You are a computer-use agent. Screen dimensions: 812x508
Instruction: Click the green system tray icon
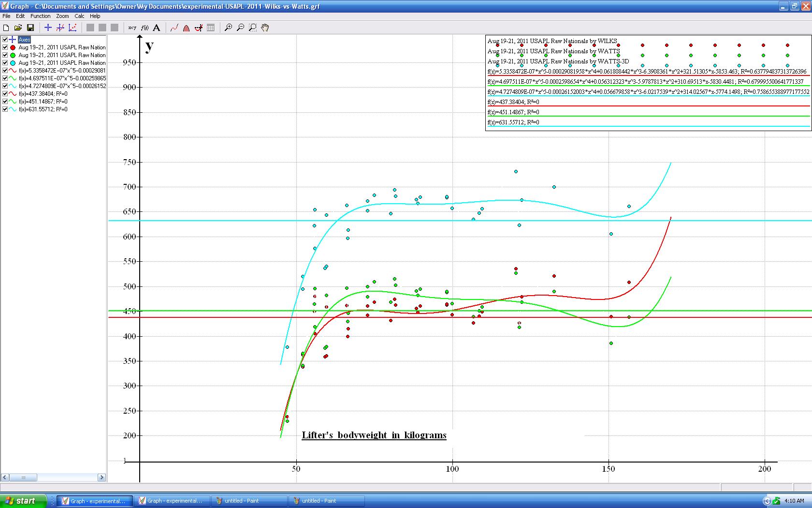tap(776, 501)
